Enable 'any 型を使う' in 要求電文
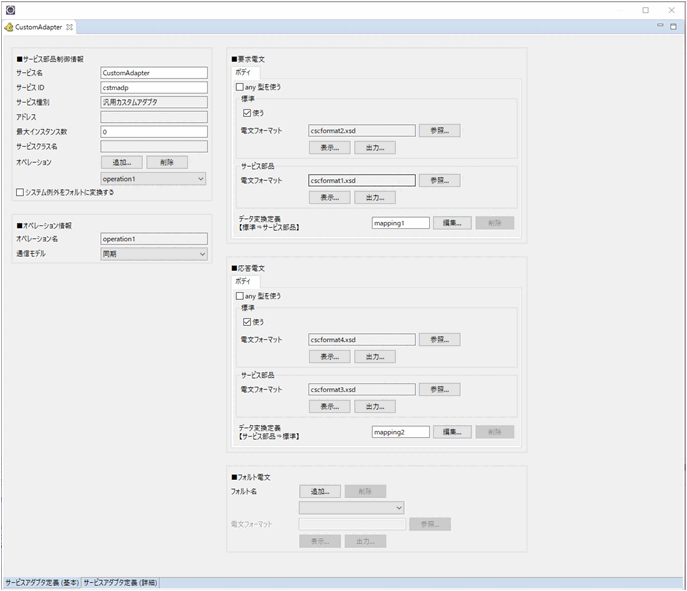This screenshot has width=687, height=591. point(238,87)
